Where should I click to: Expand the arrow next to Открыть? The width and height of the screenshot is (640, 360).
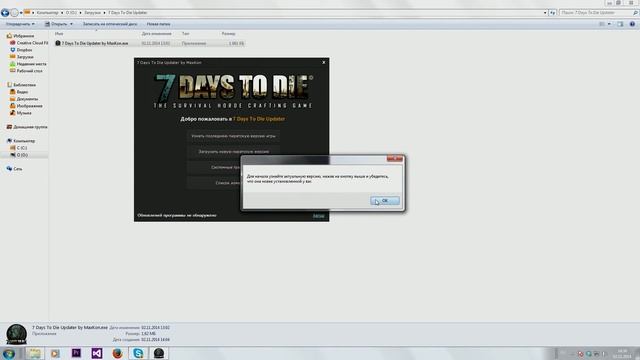coord(71,24)
